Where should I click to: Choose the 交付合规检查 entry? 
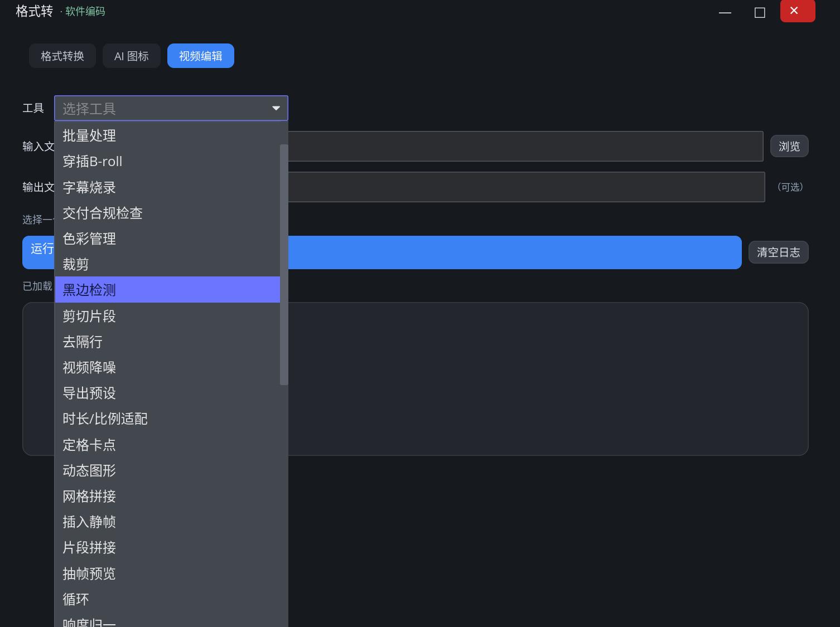[167, 213]
